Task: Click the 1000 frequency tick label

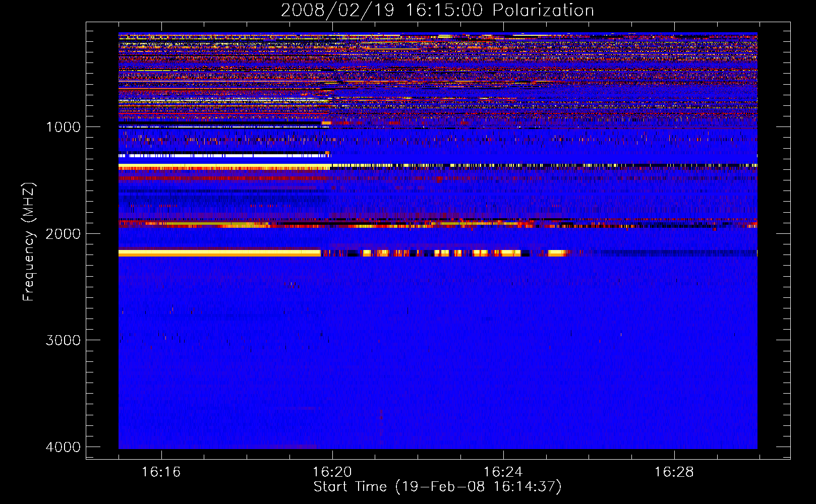Action: 64,127
